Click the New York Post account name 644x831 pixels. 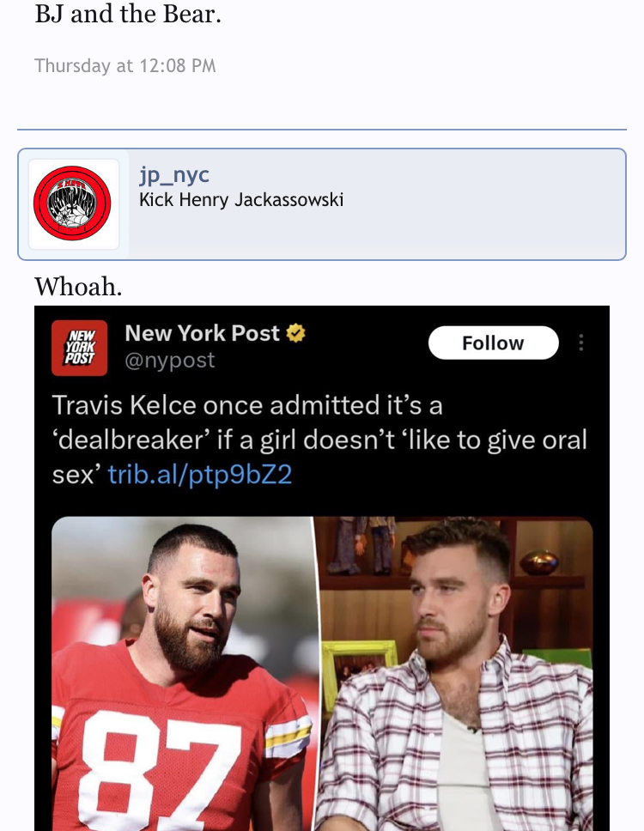(x=202, y=333)
